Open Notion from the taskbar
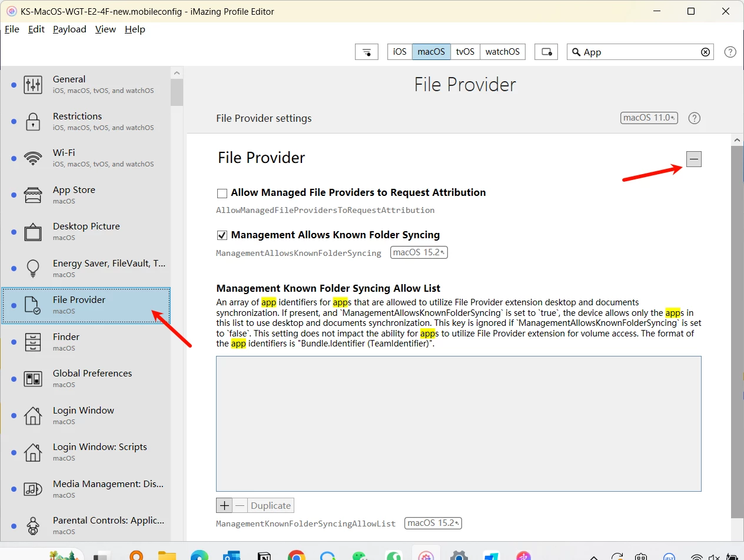The image size is (744, 560). tap(264, 555)
